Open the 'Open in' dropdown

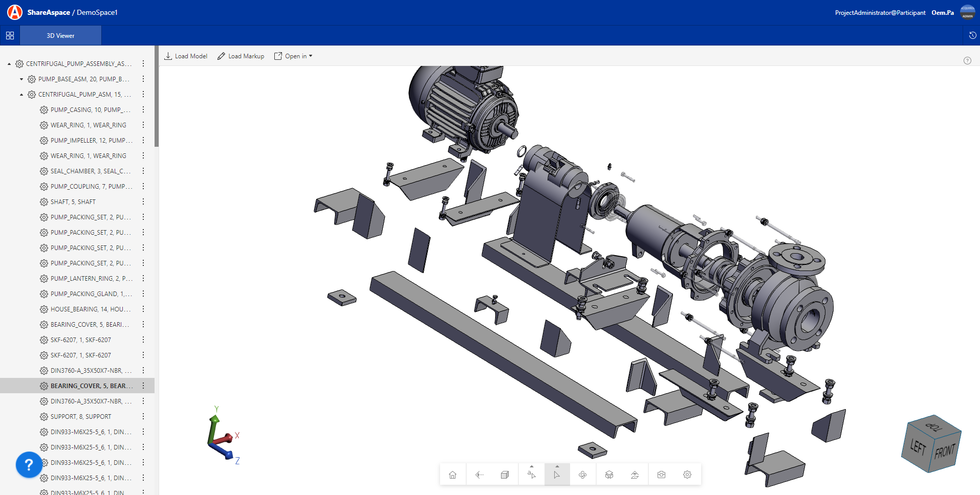point(293,56)
